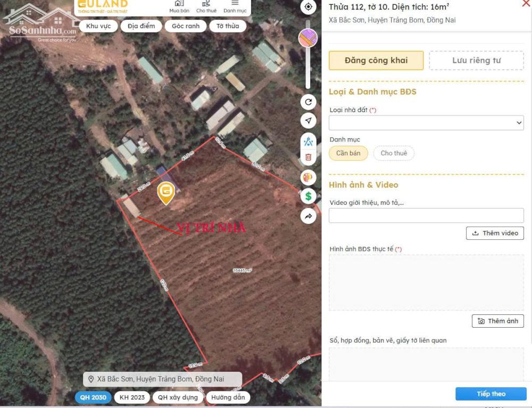Open the Danh mục hamburger menu
Image resolution: width=532 pixels, height=408 pixels.
tap(235, 7)
